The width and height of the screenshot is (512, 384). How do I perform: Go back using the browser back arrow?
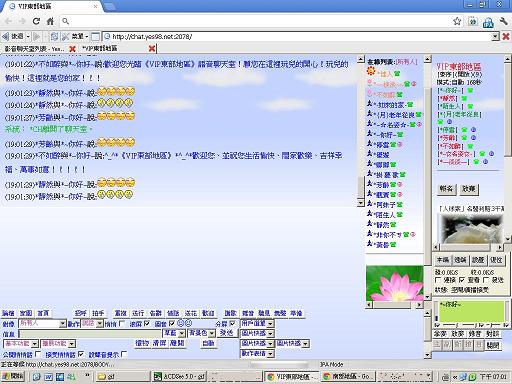coord(8,21)
